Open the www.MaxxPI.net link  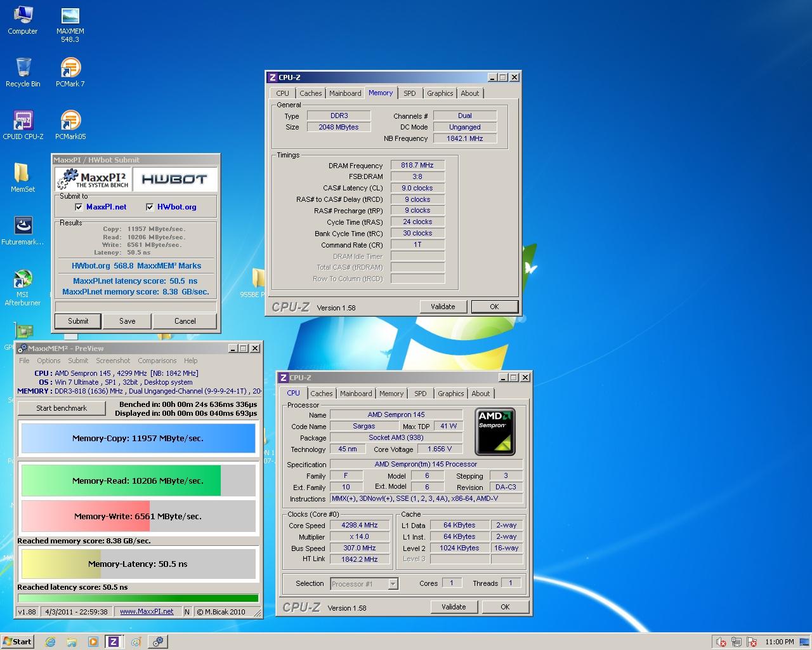tap(147, 612)
